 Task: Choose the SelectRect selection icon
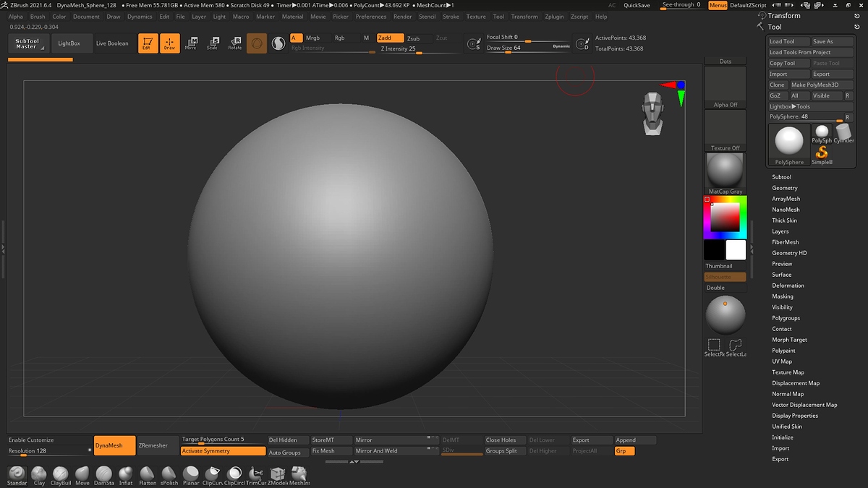pyautogui.click(x=714, y=347)
